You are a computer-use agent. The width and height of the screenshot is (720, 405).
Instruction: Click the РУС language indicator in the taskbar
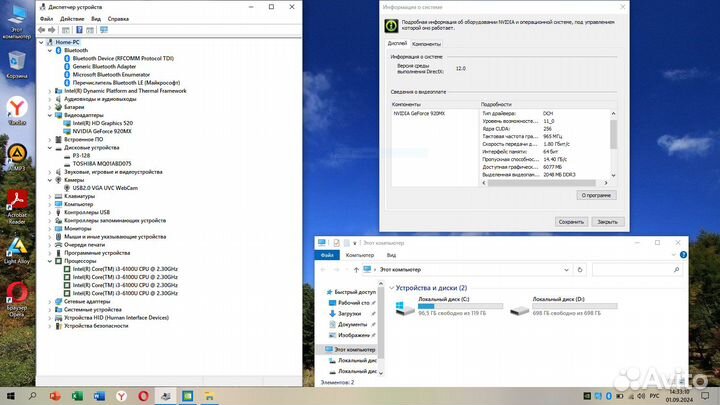click(655, 396)
